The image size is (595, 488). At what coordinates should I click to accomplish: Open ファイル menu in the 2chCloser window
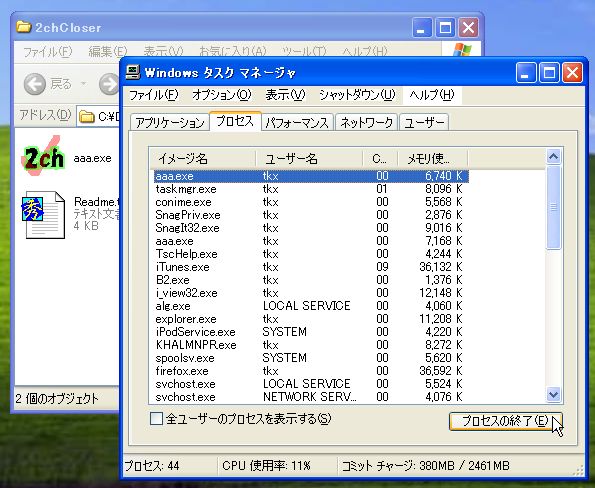coord(48,52)
